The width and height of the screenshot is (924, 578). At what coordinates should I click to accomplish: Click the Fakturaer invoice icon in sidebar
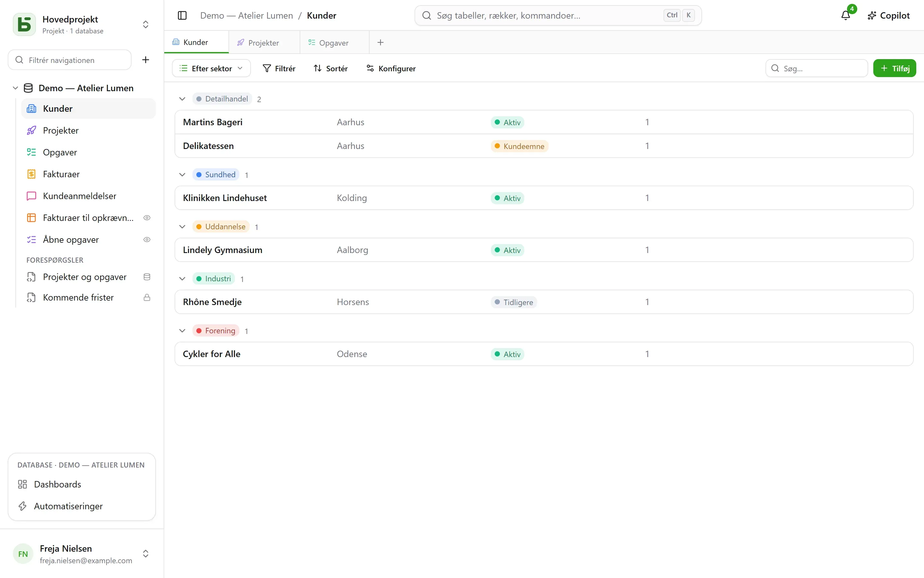[31, 174]
